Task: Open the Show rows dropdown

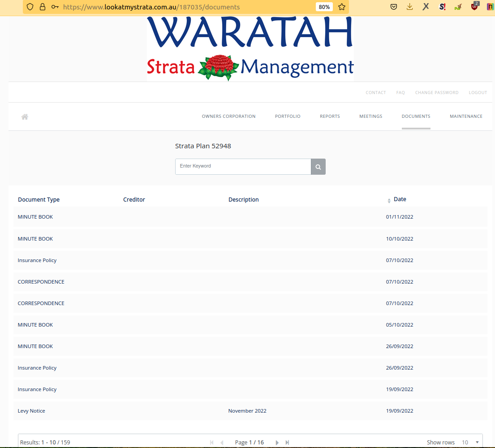Action: pos(470,442)
